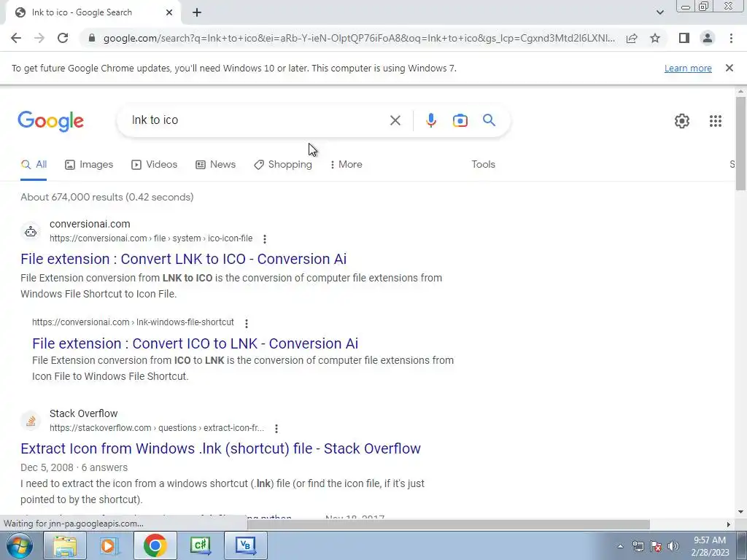Image resolution: width=747 pixels, height=560 pixels.
Task: Close the 'lnk to ico' tab
Action: (169, 13)
